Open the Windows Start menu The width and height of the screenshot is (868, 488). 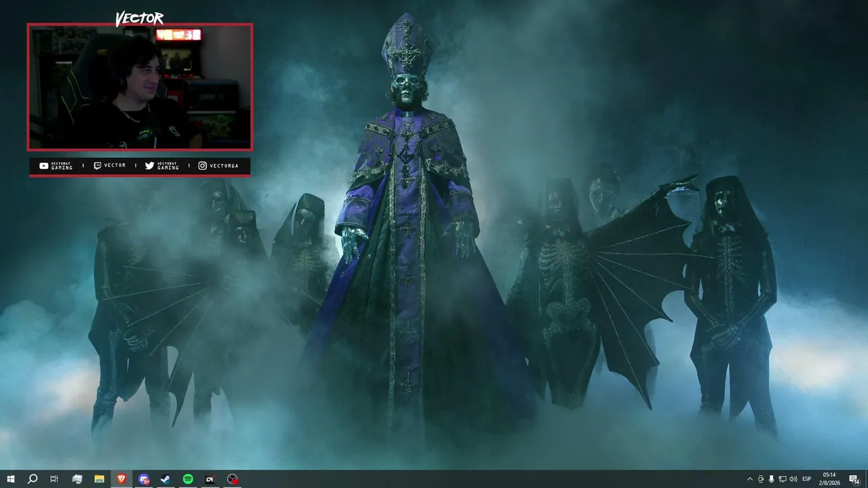11,479
